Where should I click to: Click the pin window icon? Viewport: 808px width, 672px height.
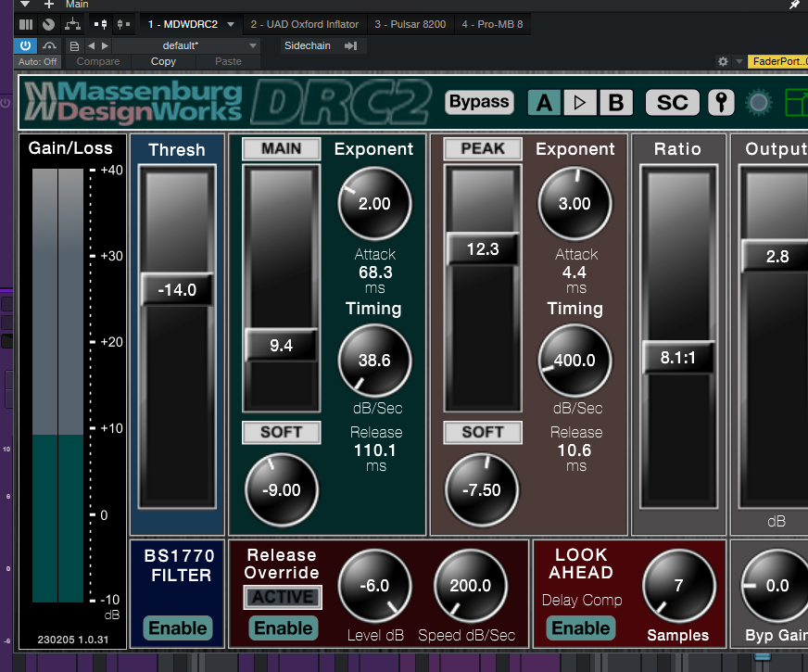point(795,5)
